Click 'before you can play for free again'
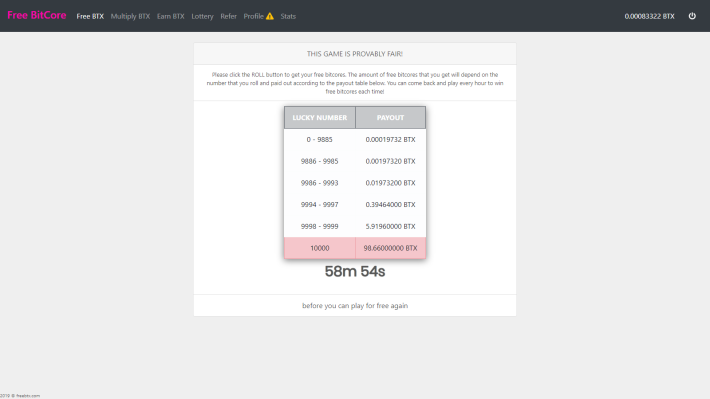Image resolution: width=710 pixels, height=399 pixels. pos(355,306)
